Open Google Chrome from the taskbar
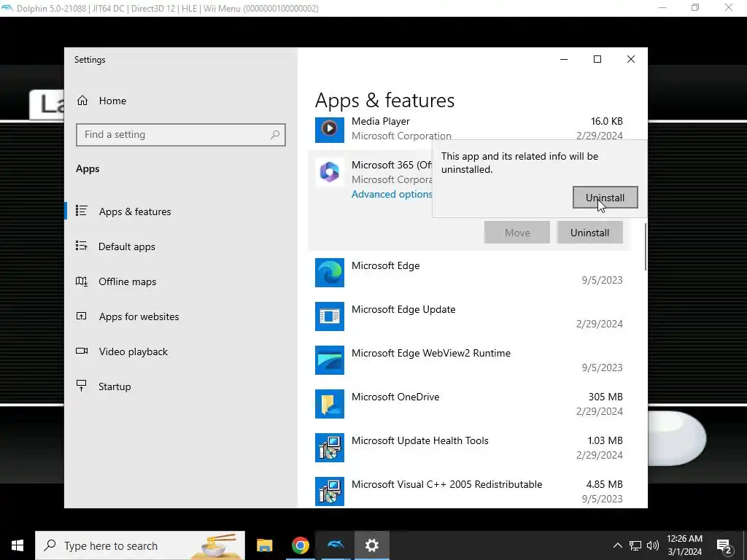Screen dimensions: 747x560 [300, 545]
